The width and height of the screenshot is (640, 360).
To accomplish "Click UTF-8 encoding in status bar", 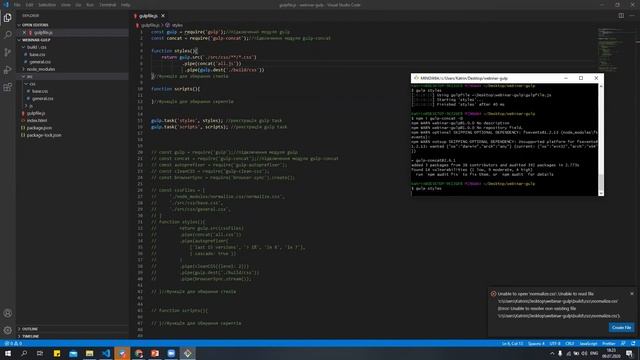I will tap(555, 344).
